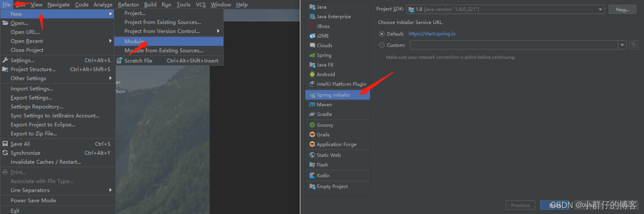Click the Android robot icon
The height and width of the screenshot is (214, 644).
[x=312, y=74]
